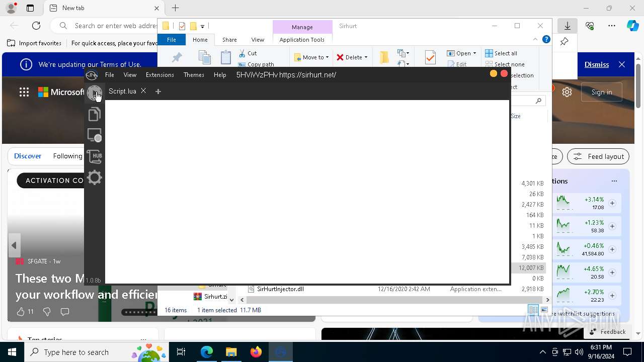The height and width of the screenshot is (362, 644).
Task: Click Dismiss on Terms of Use banner
Action: coord(597,64)
